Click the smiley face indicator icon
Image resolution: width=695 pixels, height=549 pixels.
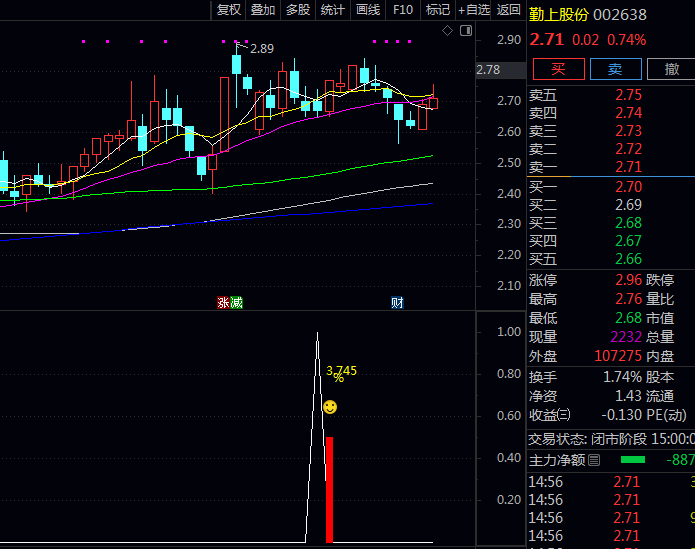[330, 407]
